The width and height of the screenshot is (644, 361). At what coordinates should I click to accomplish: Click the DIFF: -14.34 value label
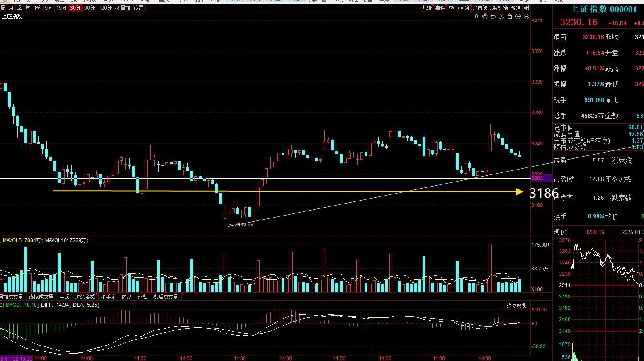point(56,305)
